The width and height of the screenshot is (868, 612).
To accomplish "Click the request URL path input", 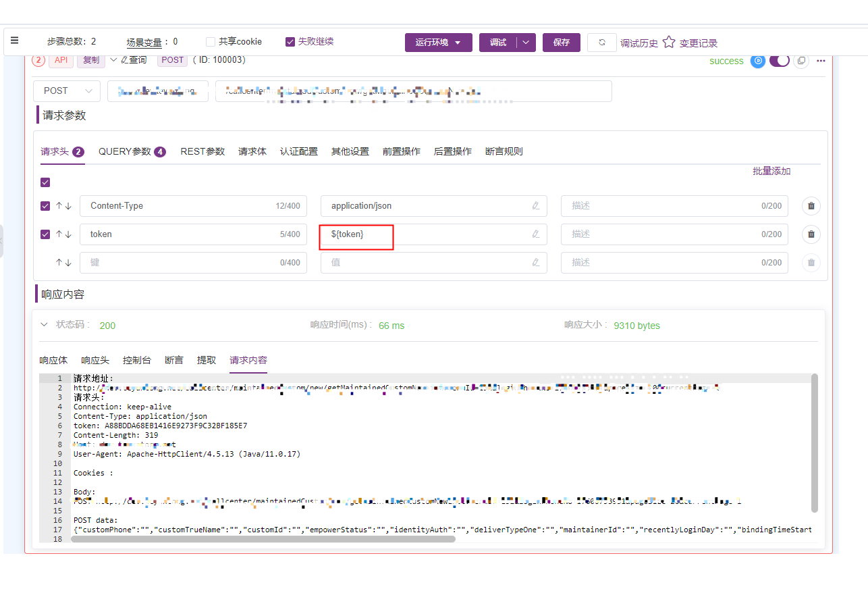I will (414, 91).
